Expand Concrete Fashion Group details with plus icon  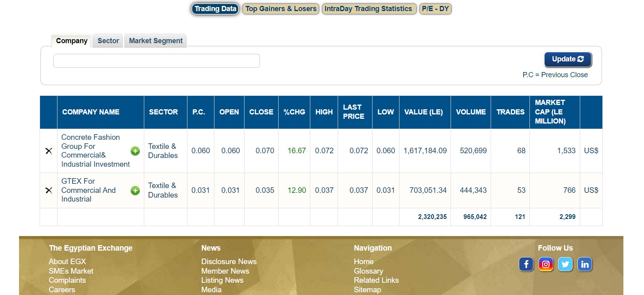[135, 151]
